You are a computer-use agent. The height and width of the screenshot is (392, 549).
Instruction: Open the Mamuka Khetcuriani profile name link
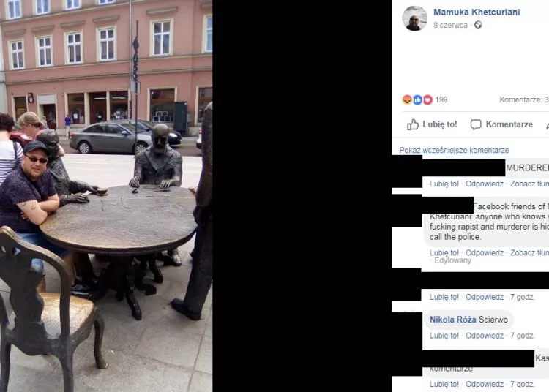tap(477, 12)
